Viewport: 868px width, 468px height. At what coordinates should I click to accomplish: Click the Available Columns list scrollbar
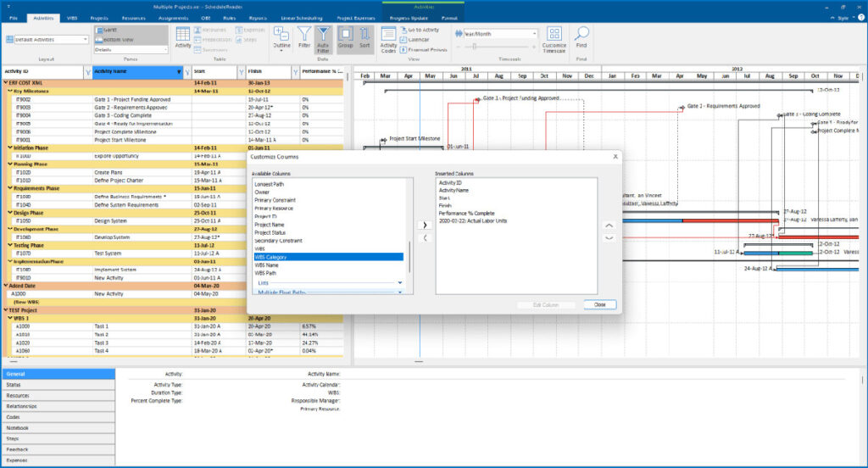410,256
